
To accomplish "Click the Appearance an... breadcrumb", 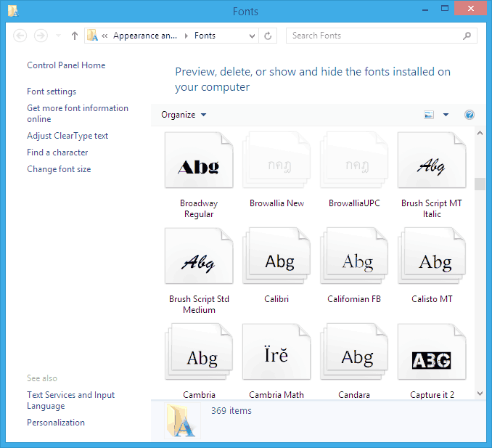I will 145,36.
